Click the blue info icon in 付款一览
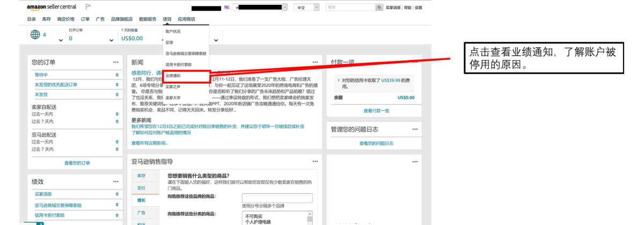Viewport: 644px width, 225px height. [339, 79]
